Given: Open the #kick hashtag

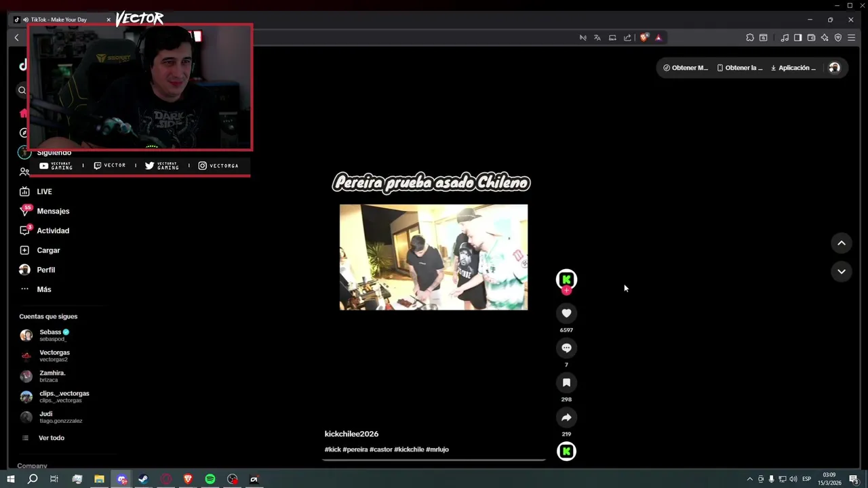Looking at the screenshot, I should (x=333, y=449).
